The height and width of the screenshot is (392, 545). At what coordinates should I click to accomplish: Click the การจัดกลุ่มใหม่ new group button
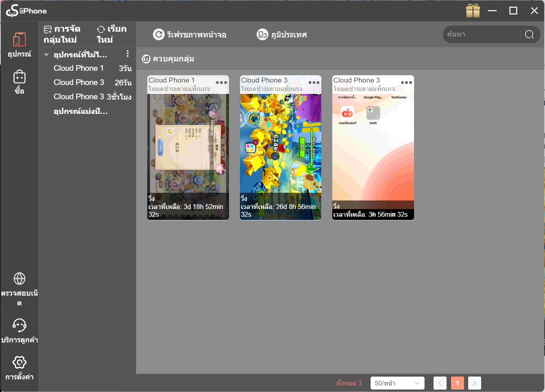[62, 34]
